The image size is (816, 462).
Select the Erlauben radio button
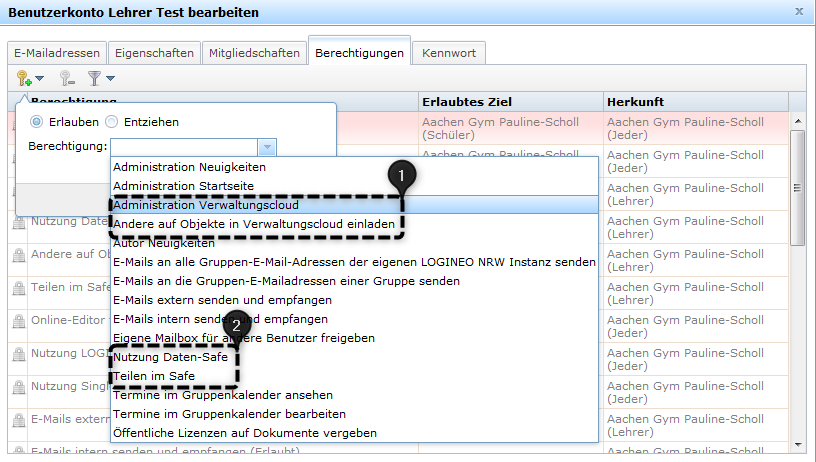pos(36,122)
